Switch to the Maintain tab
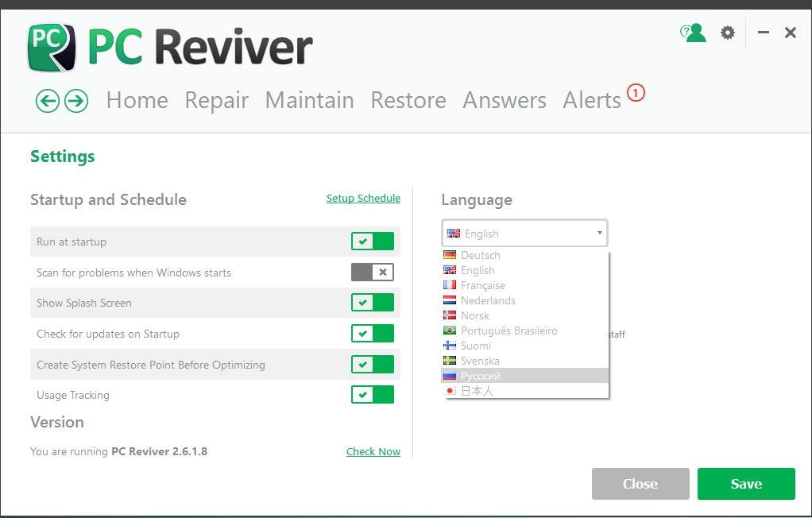 (309, 100)
